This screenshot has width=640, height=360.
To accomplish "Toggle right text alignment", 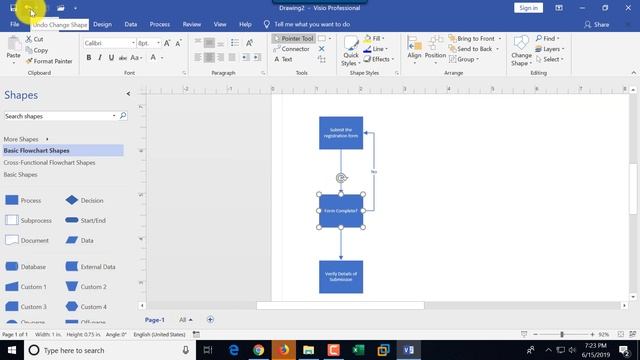I will (220, 58).
